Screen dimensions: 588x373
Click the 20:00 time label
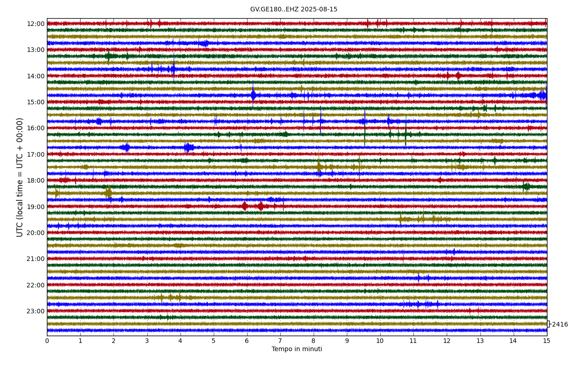pos(36,233)
